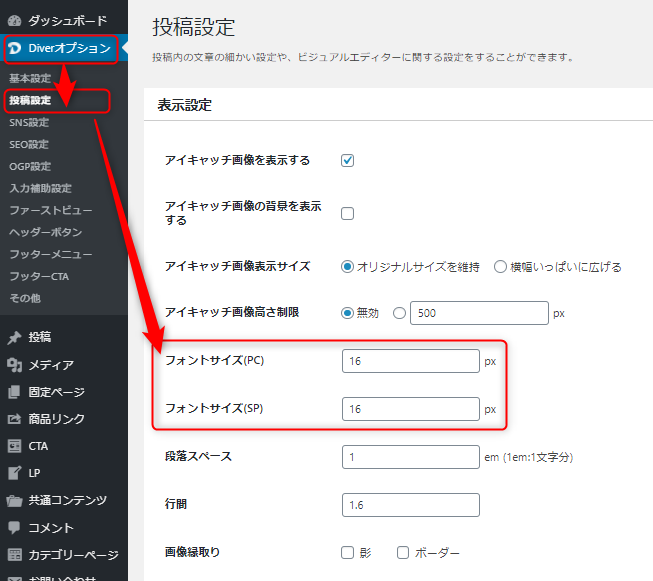Click the アイキャッチ画像高さ制限 label

tap(232, 312)
